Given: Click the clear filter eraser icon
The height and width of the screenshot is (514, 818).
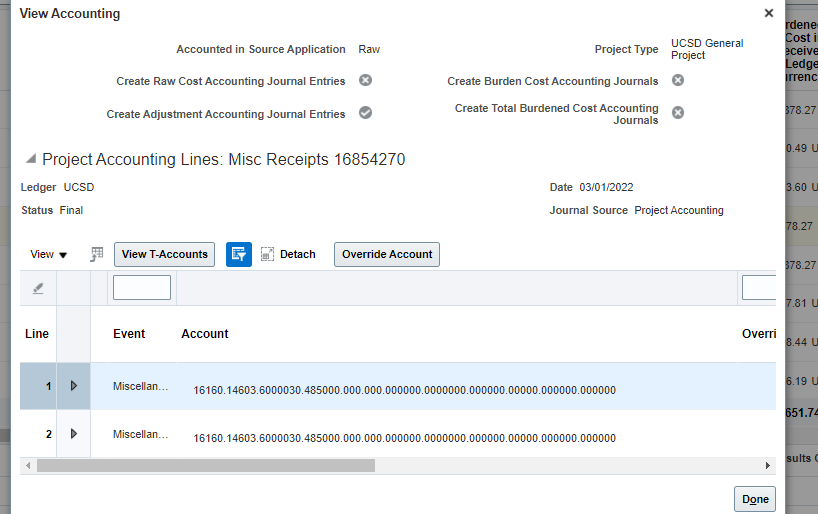Looking at the screenshot, I should [x=38, y=288].
